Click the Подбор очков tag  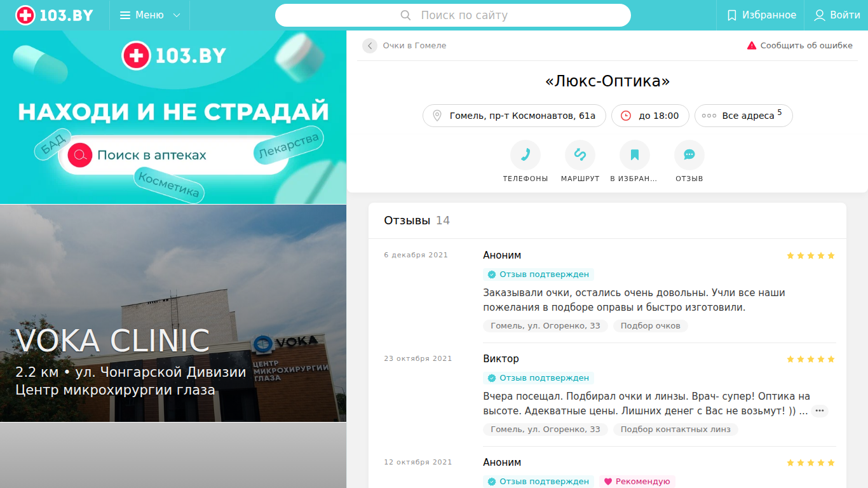(651, 326)
